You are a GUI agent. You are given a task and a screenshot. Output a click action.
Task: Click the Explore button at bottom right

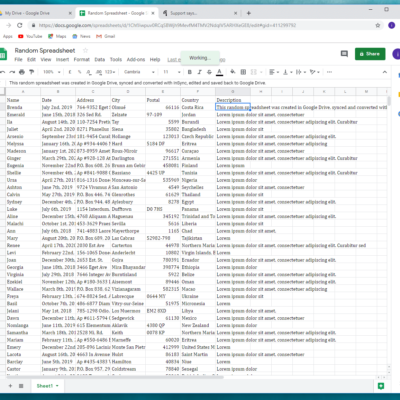click(x=381, y=386)
